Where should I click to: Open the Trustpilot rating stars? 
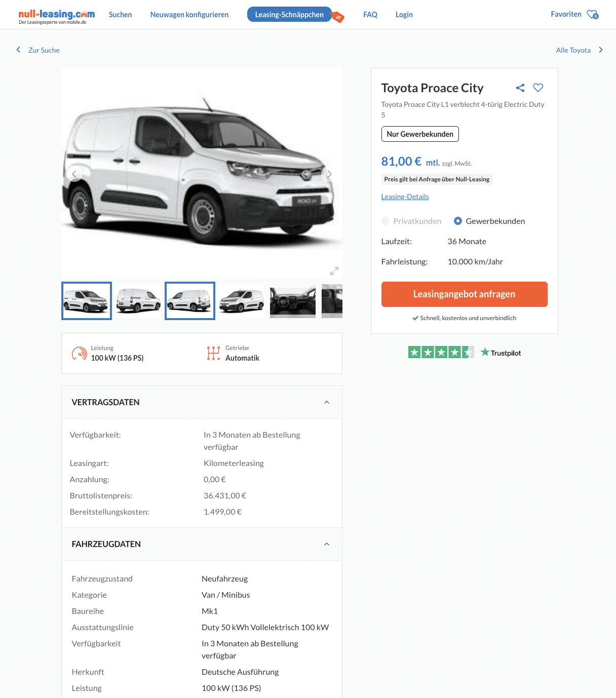coord(441,353)
